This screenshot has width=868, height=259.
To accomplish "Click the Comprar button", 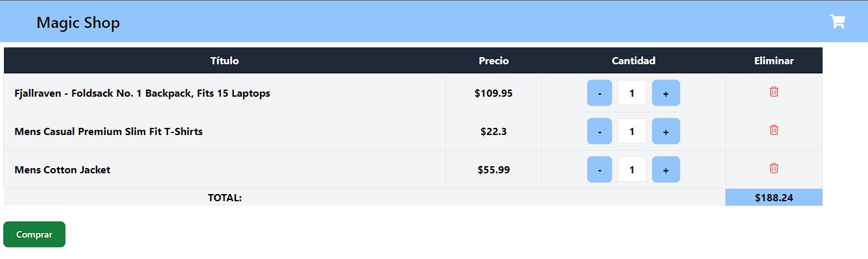I will 34,234.
